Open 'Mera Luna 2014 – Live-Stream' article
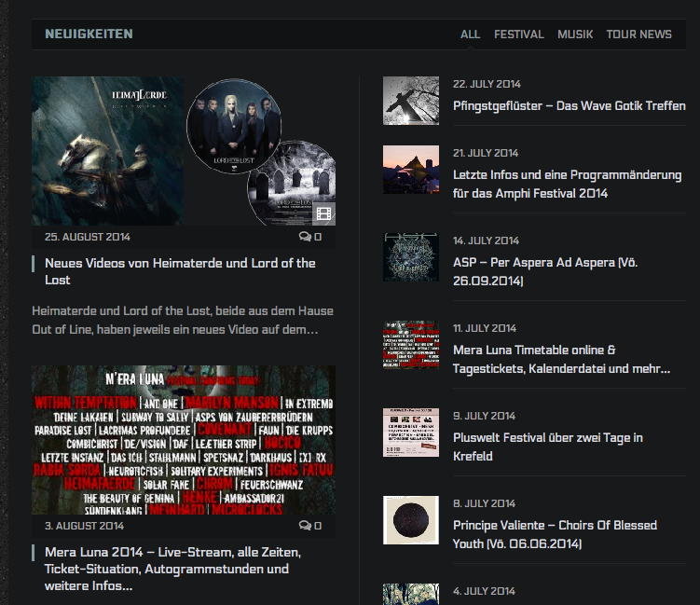The width and height of the screenshot is (700, 605). click(x=172, y=569)
